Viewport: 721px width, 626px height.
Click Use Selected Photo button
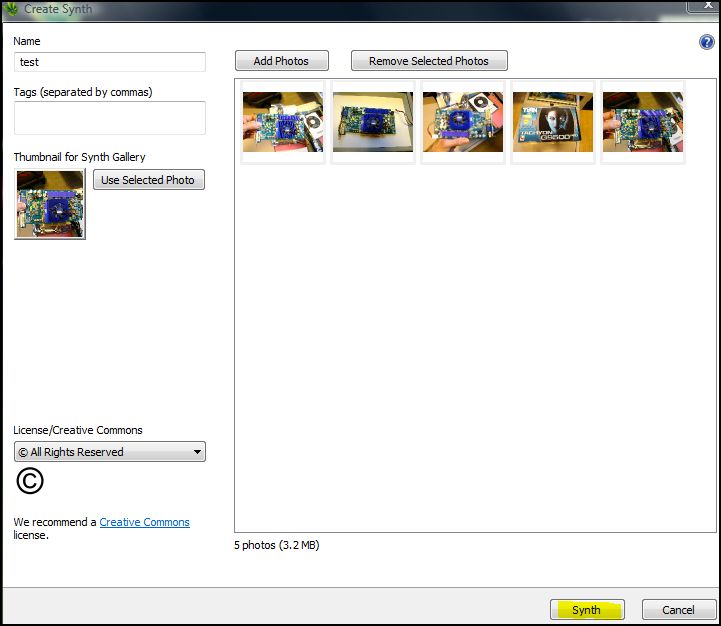click(x=149, y=180)
